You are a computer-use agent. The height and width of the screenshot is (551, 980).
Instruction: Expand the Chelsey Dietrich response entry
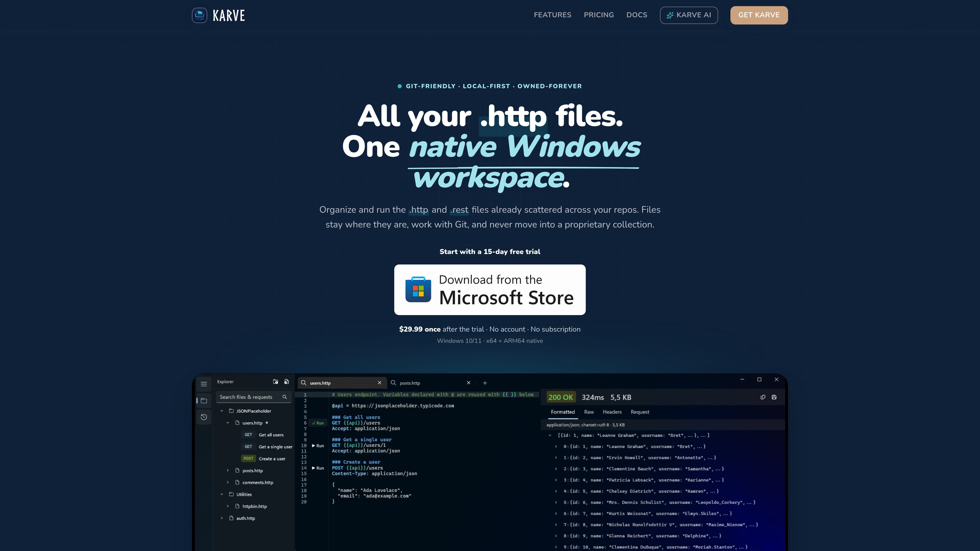click(556, 491)
